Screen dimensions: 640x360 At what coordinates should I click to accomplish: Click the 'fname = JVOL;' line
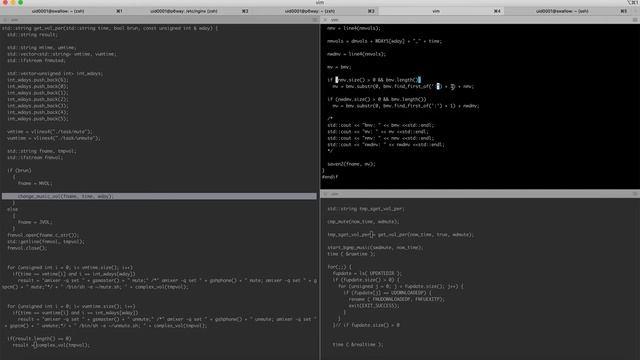click(35, 222)
